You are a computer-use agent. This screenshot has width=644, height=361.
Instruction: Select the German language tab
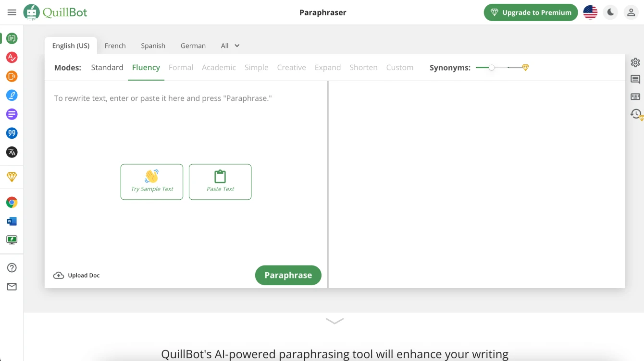(x=193, y=46)
